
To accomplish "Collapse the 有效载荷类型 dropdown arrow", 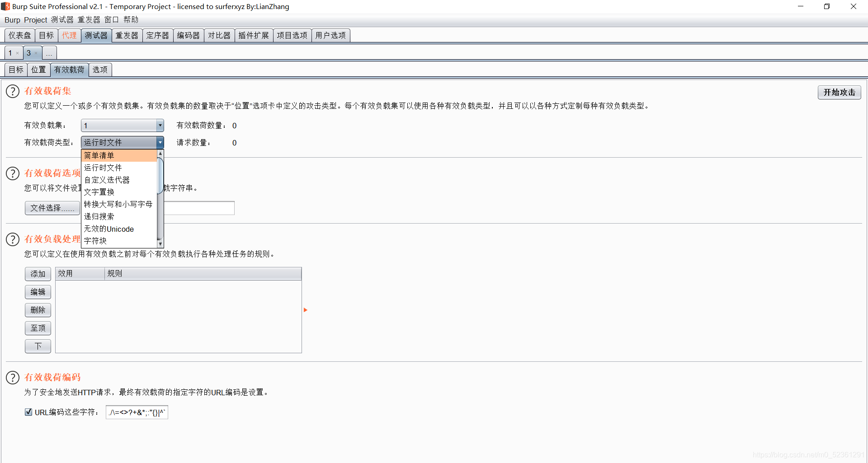I will coord(160,143).
